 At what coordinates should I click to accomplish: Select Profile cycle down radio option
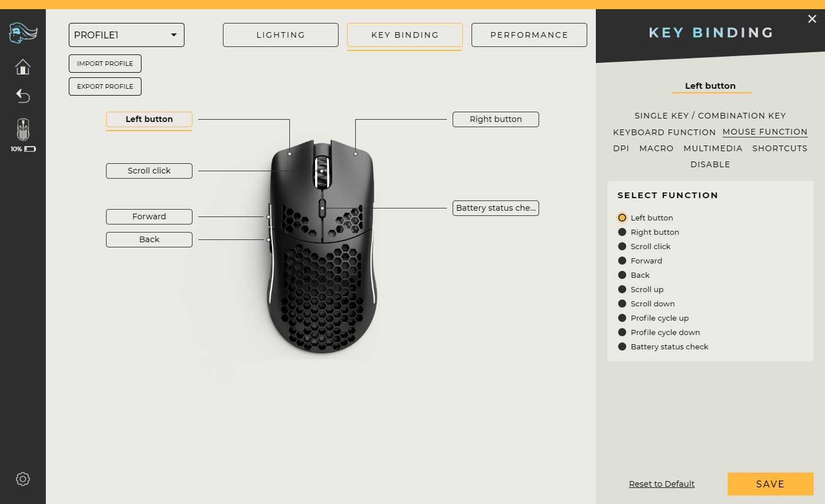coord(622,332)
